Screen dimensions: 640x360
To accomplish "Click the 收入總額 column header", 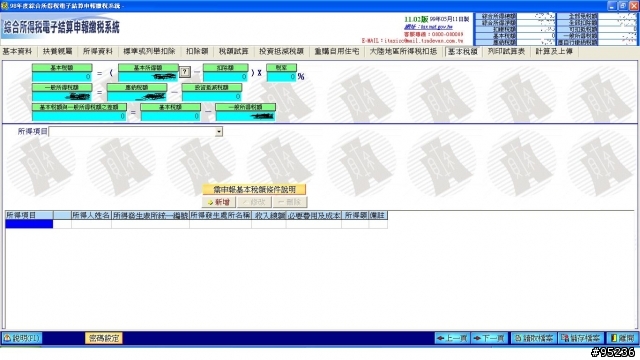I will click(269, 215).
